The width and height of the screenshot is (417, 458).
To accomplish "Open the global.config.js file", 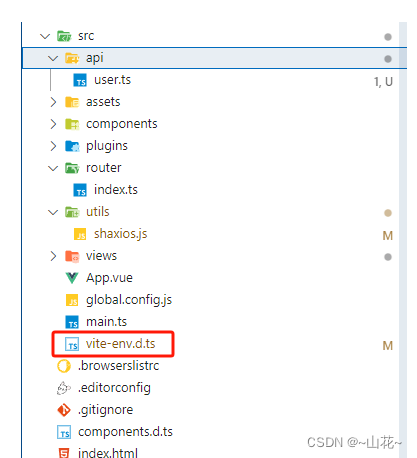I will point(129,300).
